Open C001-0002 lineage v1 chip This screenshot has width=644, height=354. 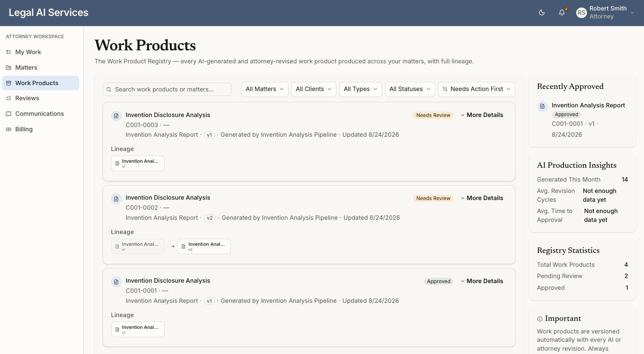coord(138,247)
